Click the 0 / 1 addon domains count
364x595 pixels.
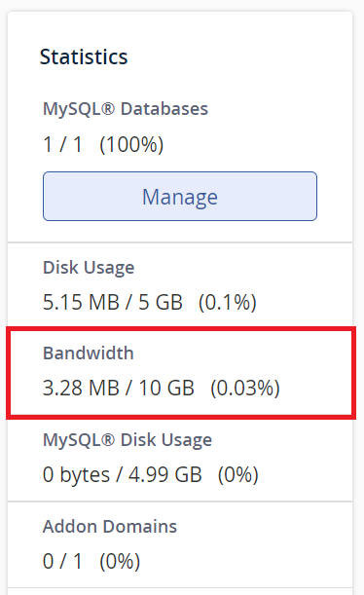tap(62, 561)
